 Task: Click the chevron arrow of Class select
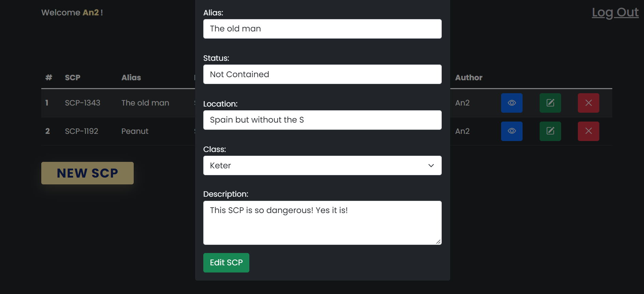pos(431,166)
